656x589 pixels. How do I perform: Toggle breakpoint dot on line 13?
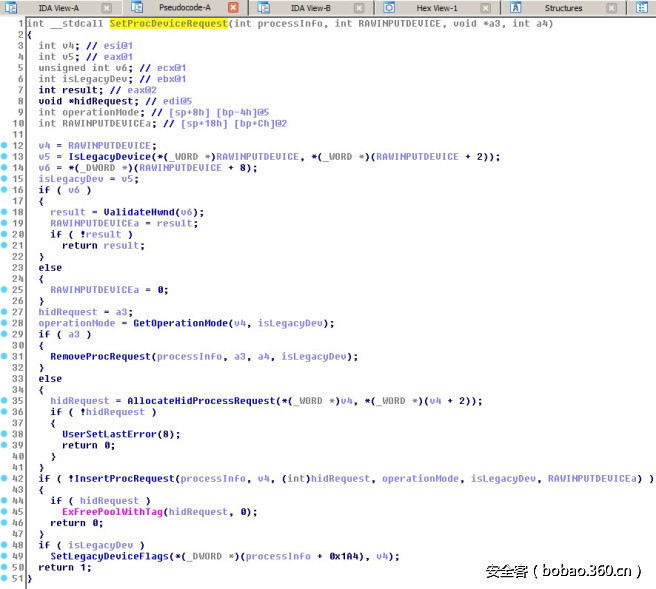4,156
